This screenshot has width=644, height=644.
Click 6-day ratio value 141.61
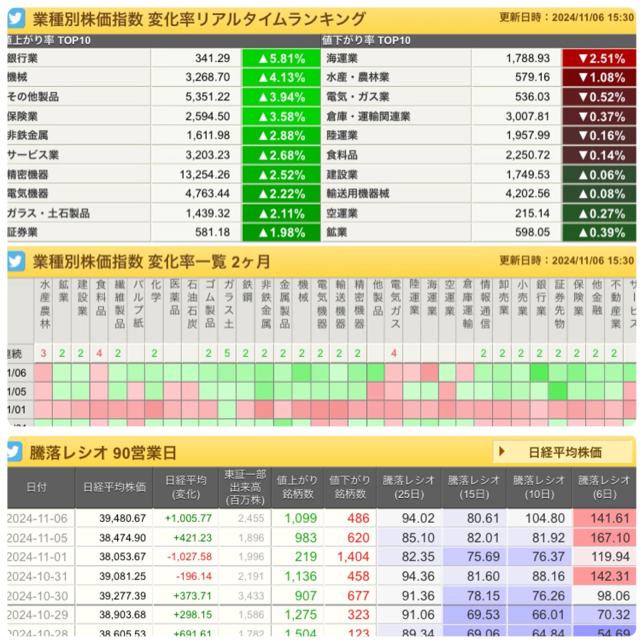pyautogui.click(x=610, y=518)
